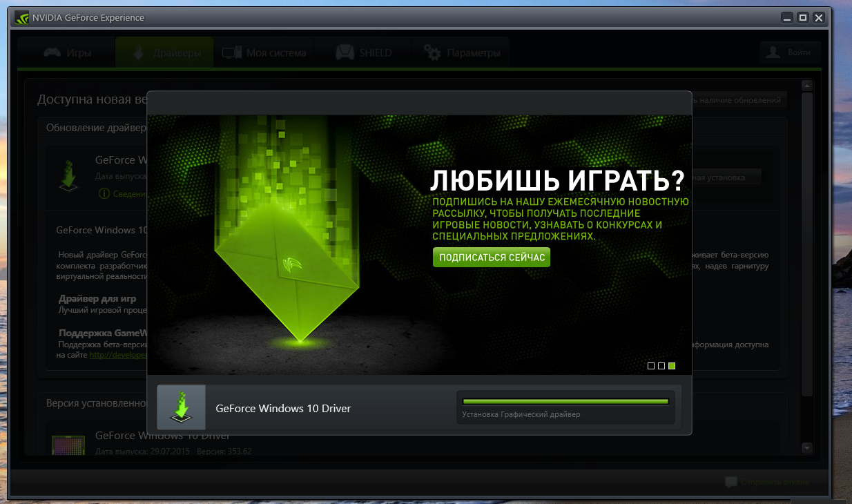
Task: Click the Установка Графический драйвер status text
Action: point(521,414)
